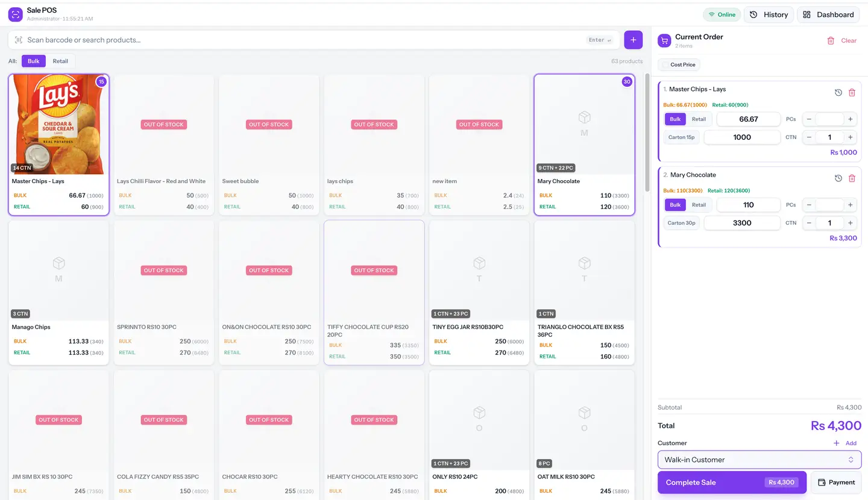This screenshot has height=500, width=868.
Task: Click the plus icon next to Add customer
Action: pyautogui.click(x=836, y=443)
